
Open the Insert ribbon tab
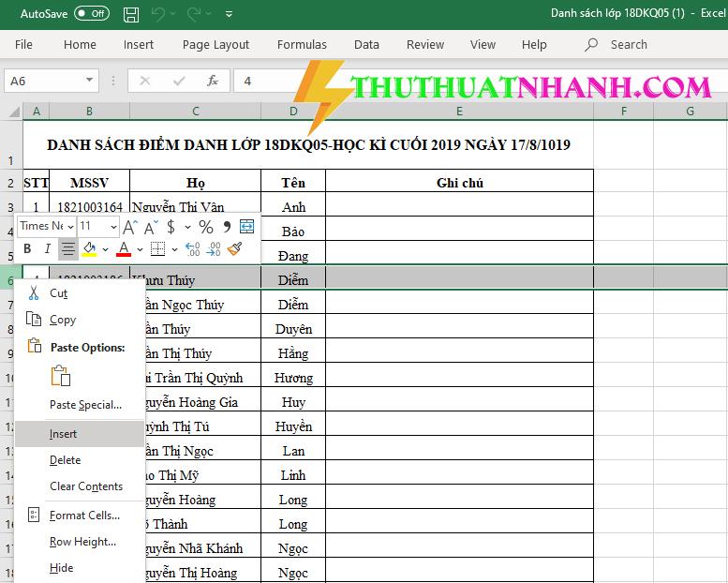click(x=139, y=45)
